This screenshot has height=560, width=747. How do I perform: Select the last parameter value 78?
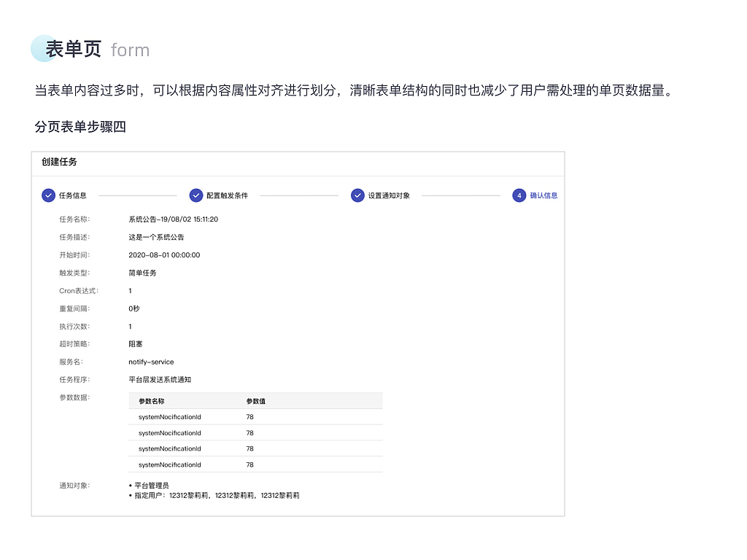(x=250, y=464)
